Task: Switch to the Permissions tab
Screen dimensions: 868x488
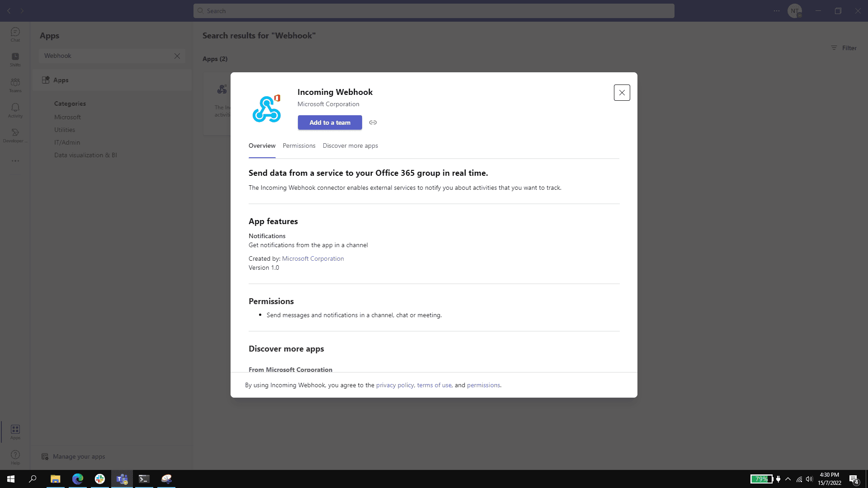Action: coord(299,145)
